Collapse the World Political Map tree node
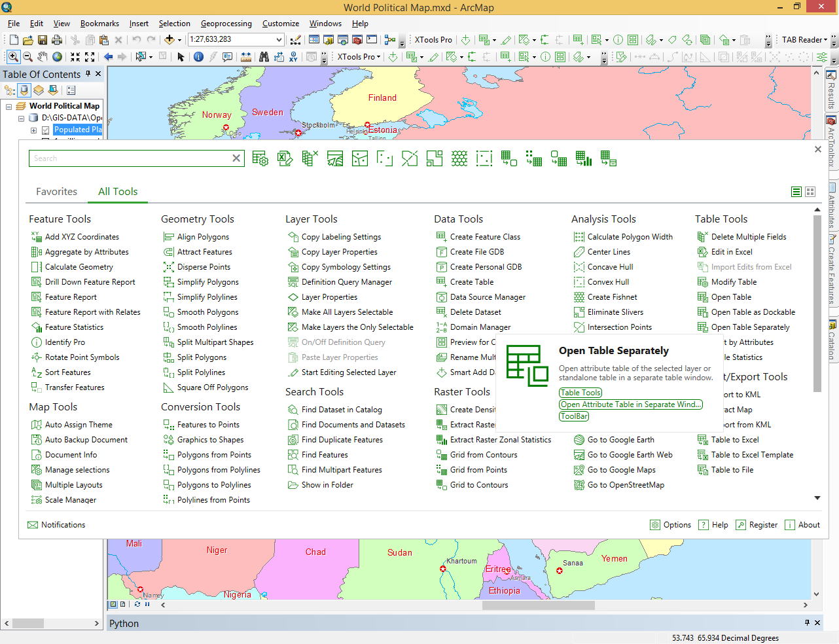Image resolution: width=839 pixels, height=644 pixels. [9, 106]
